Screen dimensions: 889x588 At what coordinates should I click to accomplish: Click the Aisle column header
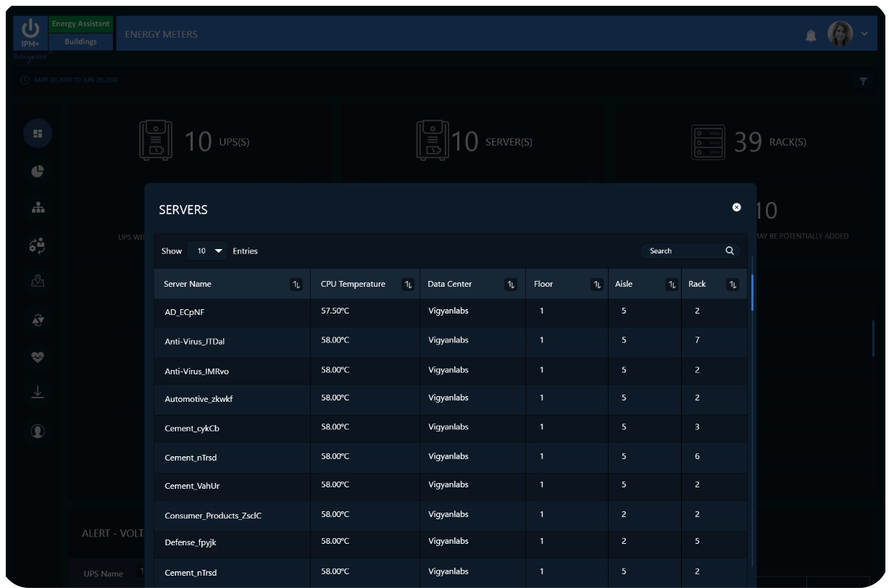[644, 285]
